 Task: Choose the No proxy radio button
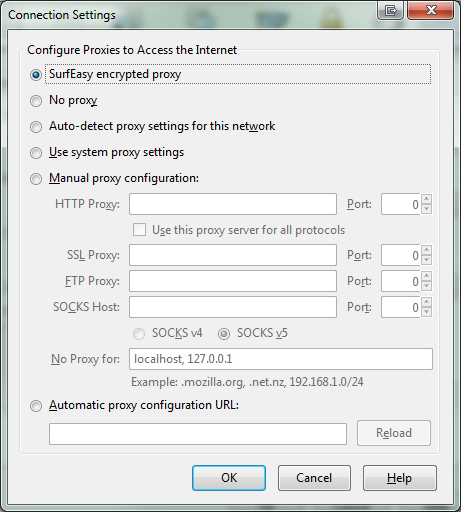pyautogui.click(x=36, y=101)
